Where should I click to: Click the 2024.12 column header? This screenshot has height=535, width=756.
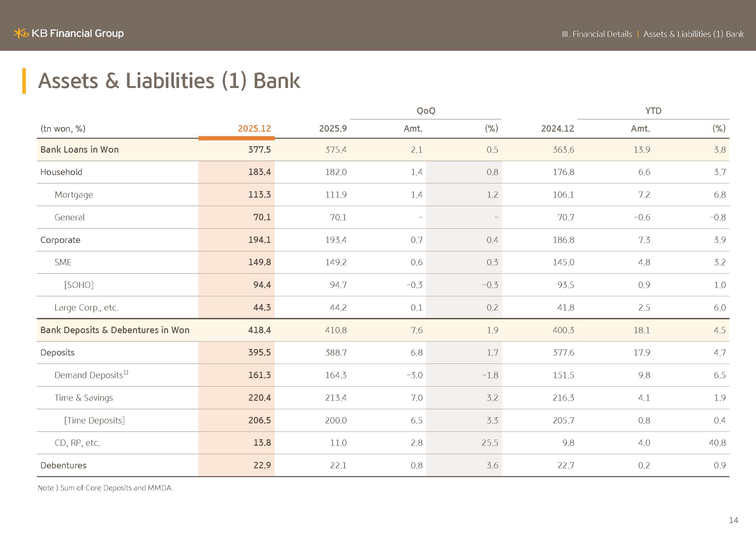coord(557,128)
